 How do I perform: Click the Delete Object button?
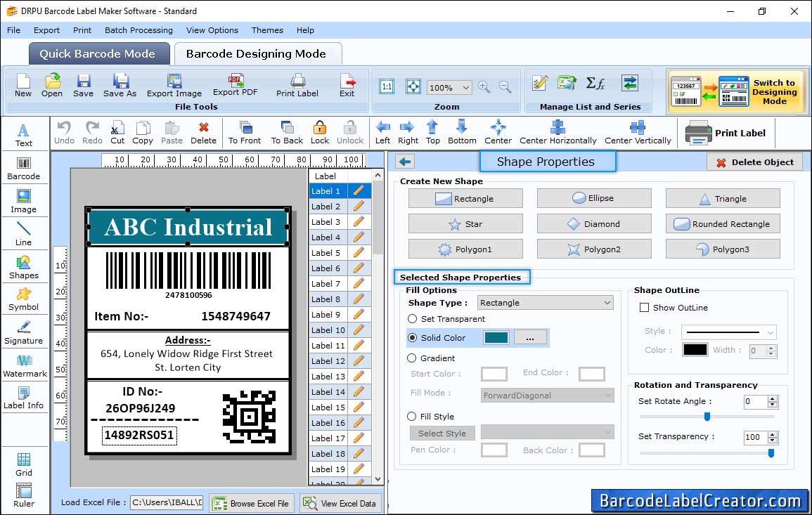(x=754, y=162)
